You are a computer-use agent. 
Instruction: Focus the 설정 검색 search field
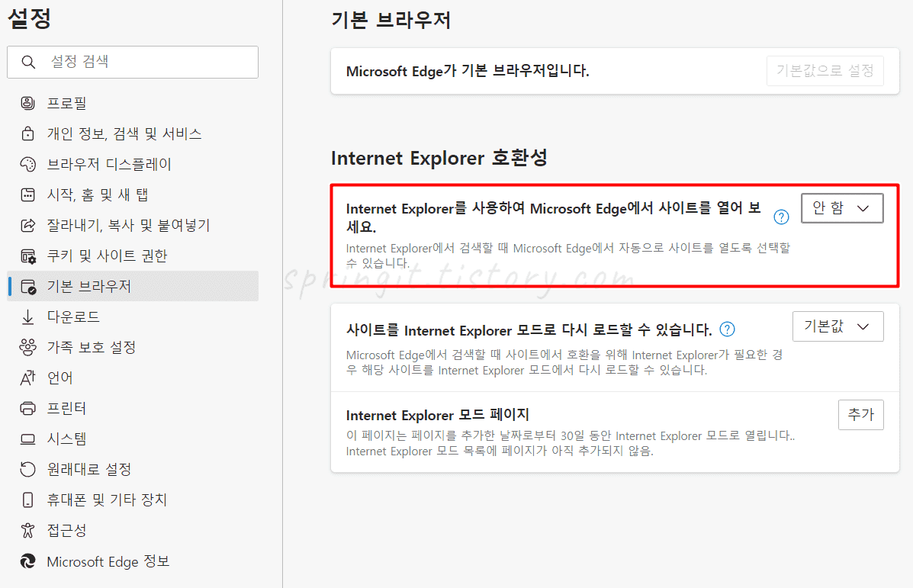133,62
